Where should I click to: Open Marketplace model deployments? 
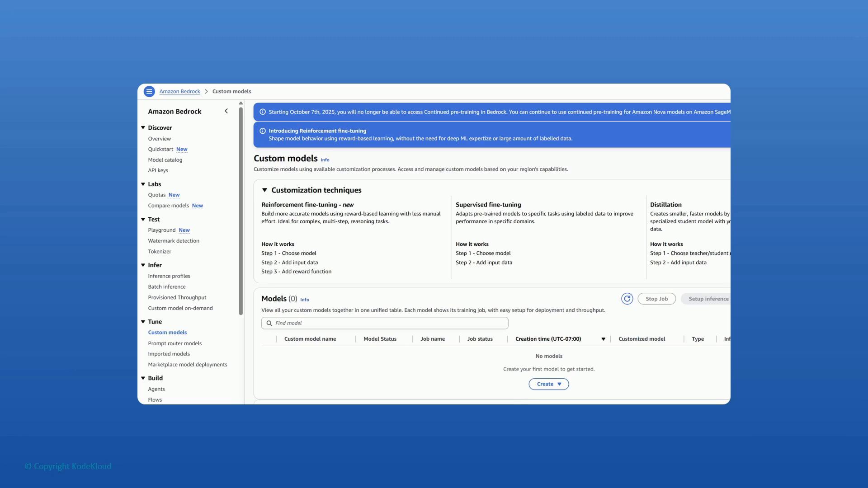point(188,365)
